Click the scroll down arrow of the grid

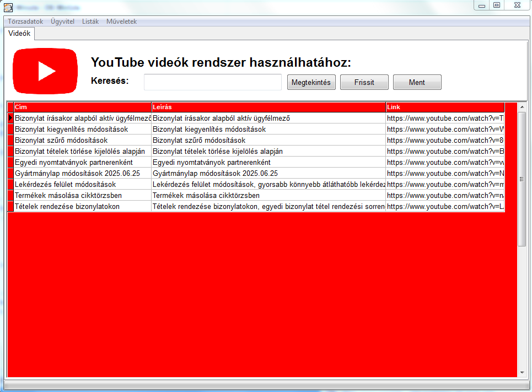click(x=522, y=373)
